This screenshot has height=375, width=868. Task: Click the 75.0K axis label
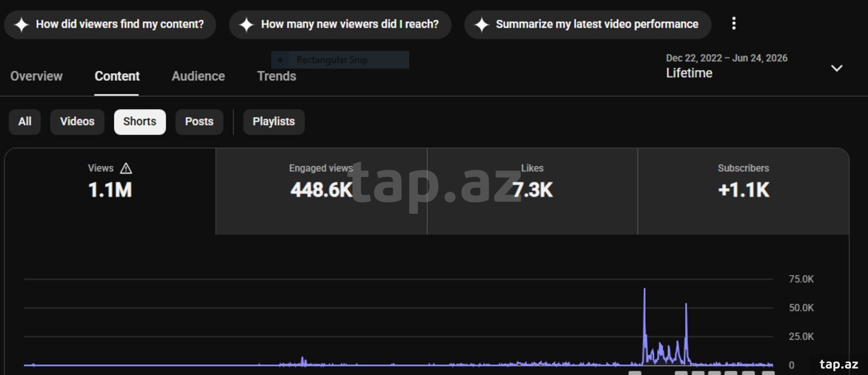pyautogui.click(x=801, y=279)
